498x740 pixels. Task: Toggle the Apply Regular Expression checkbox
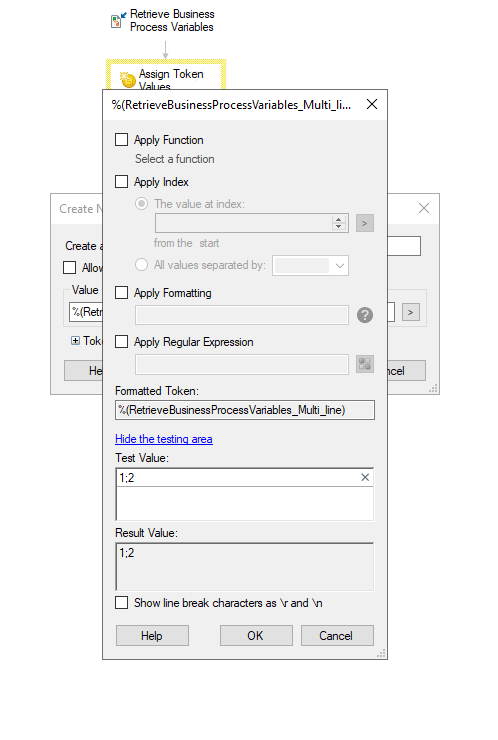[x=122, y=342]
